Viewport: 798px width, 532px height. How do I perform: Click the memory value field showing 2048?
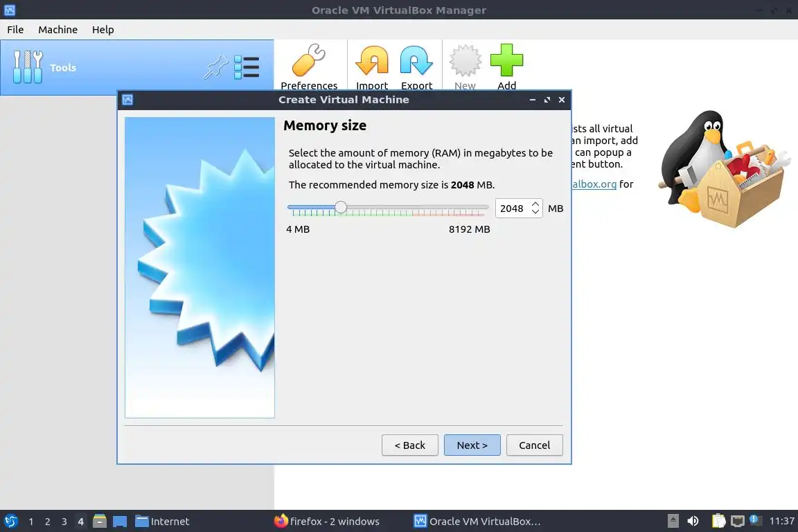(513, 209)
